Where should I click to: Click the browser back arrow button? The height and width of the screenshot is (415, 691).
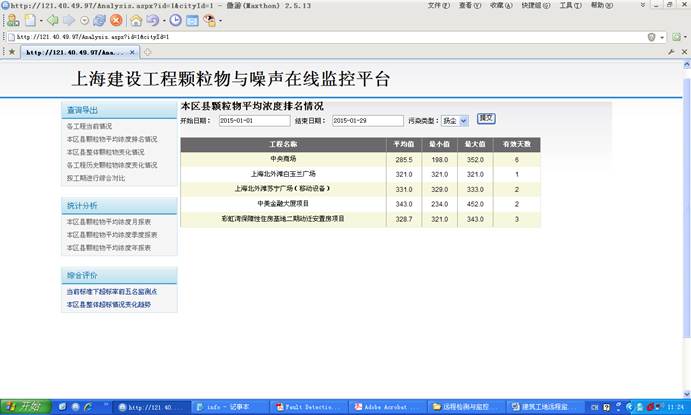51,20
